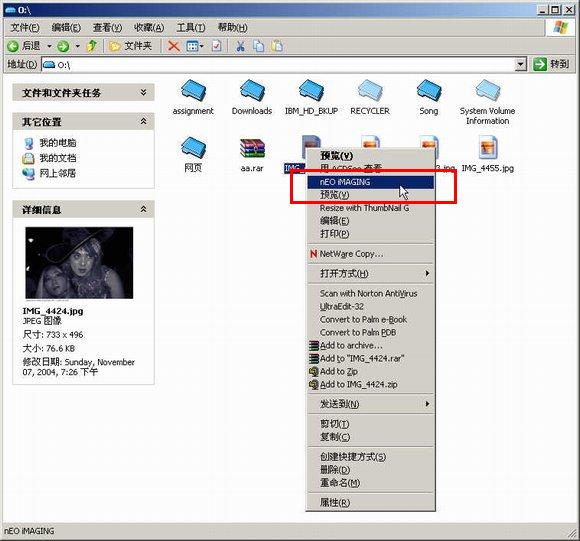
Task: Click the green Back arrow icon
Action: coord(13,46)
